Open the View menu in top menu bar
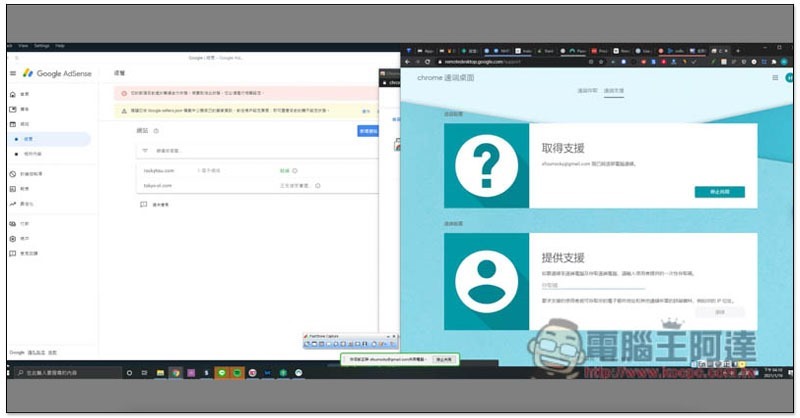Viewport: 800px width, 418px height. pos(23,46)
